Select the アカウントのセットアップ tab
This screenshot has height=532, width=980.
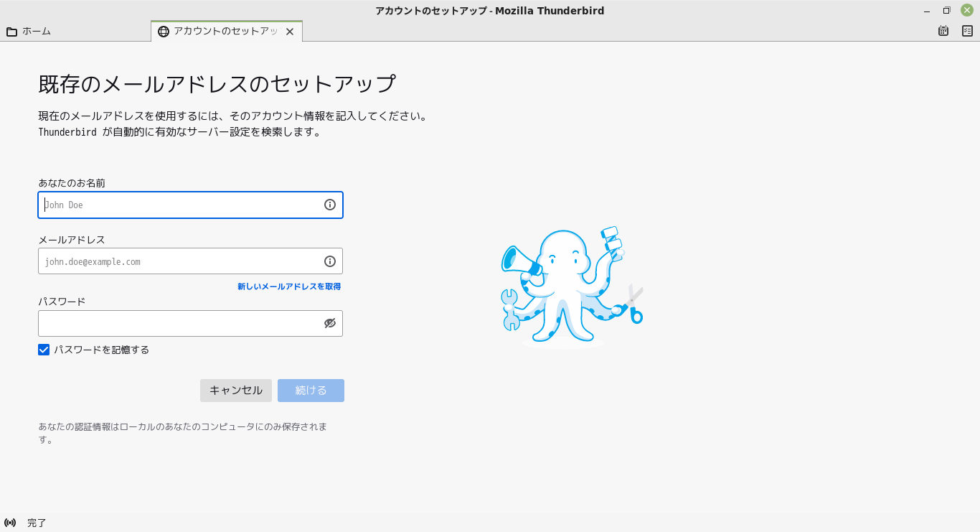click(x=227, y=32)
